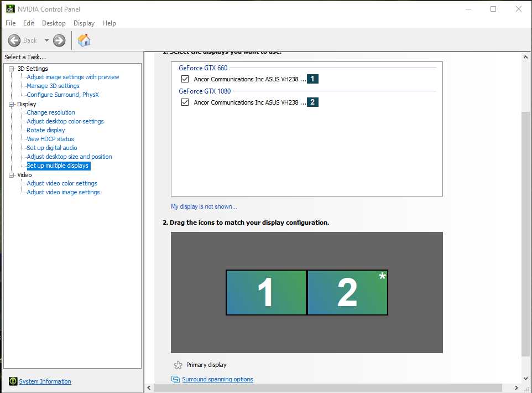Click the 3D Settings category label
The image size is (532, 393).
[x=33, y=69]
